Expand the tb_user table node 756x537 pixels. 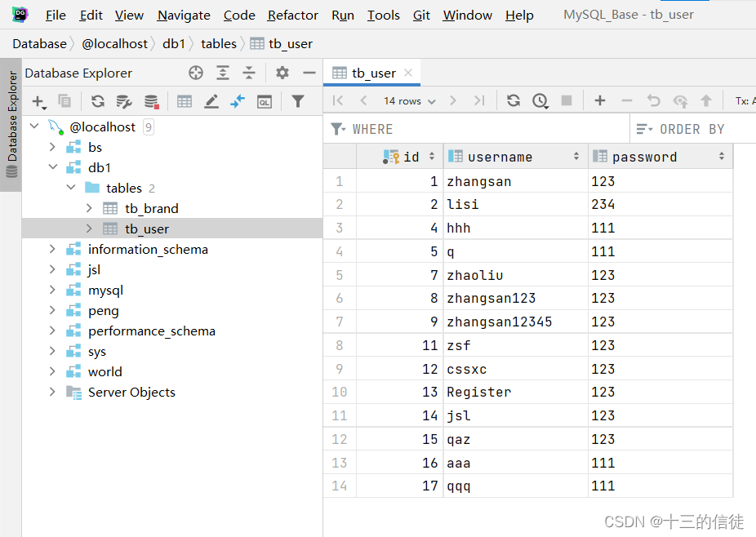89,229
